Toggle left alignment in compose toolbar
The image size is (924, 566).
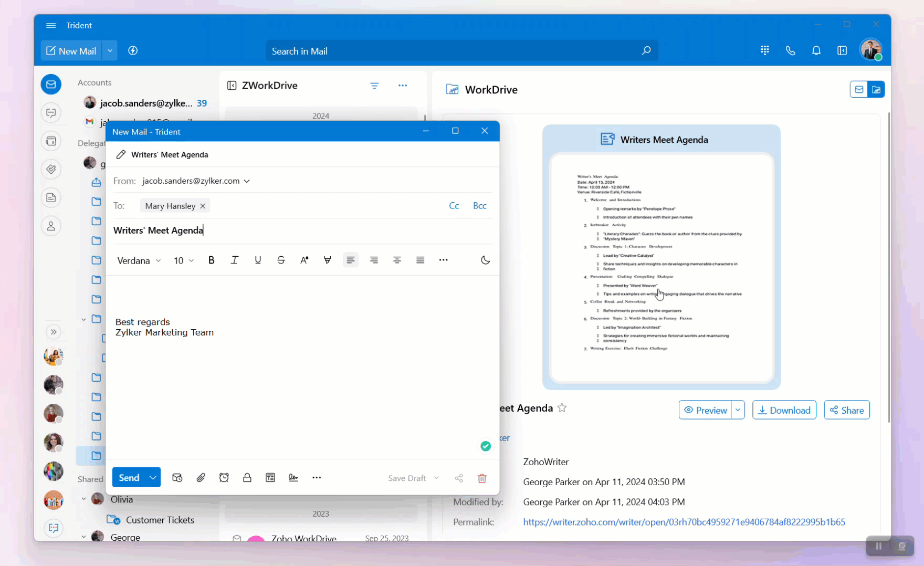tap(351, 260)
